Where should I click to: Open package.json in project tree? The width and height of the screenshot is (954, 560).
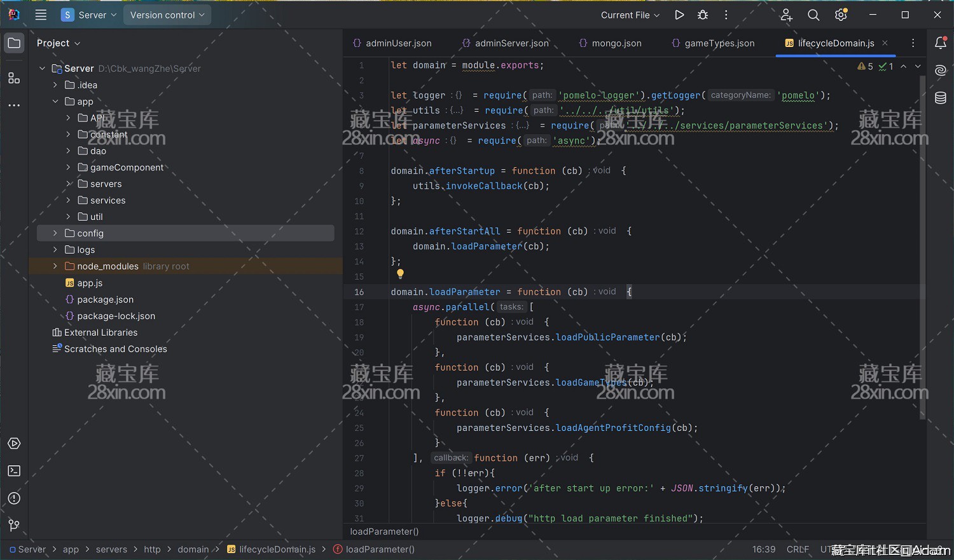105,299
